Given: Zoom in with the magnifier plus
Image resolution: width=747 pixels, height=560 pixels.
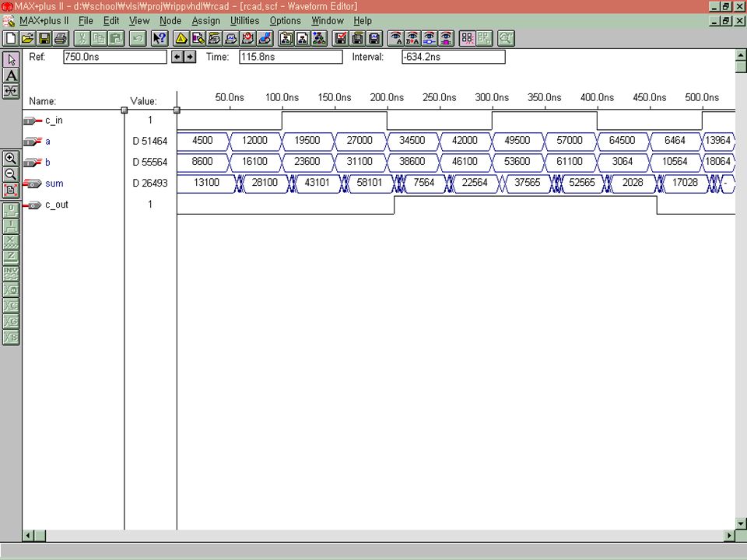Looking at the screenshot, I should point(10,158).
